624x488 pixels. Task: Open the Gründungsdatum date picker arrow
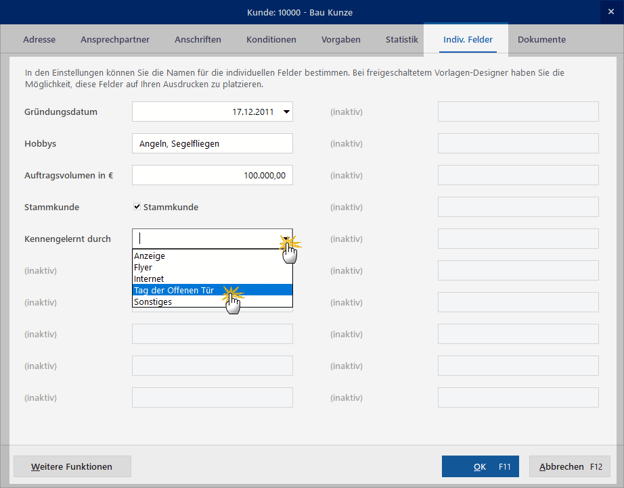point(287,112)
